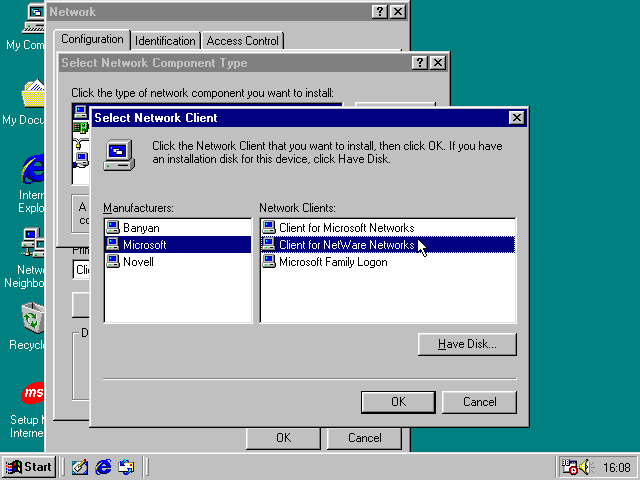Click the Show Desktop quick launch icon

click(80, 467)
